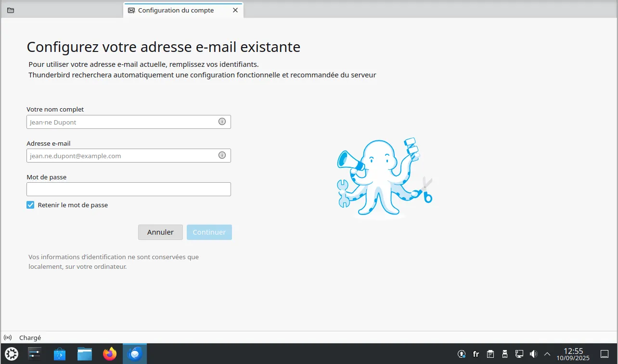Click the updates icon in the system tray
The image size is (618, 364).
461,354
